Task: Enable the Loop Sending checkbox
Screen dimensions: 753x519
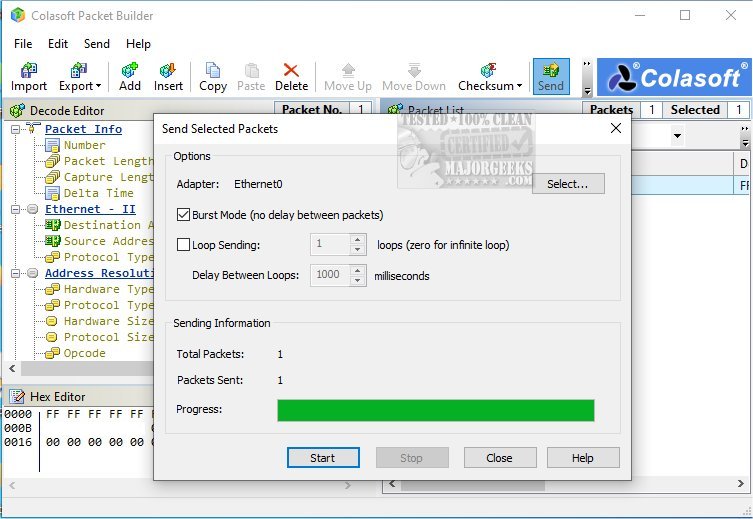Action: [x=183, y=245]
